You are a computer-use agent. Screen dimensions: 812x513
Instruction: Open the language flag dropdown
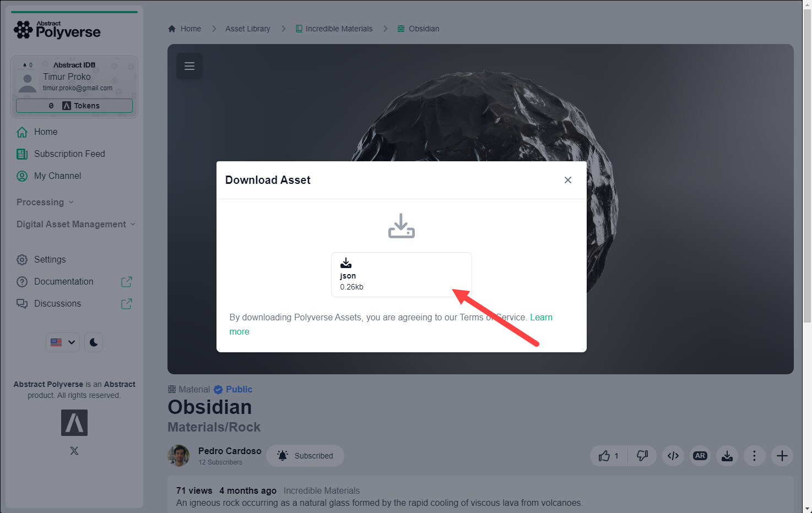pos(63,342)
